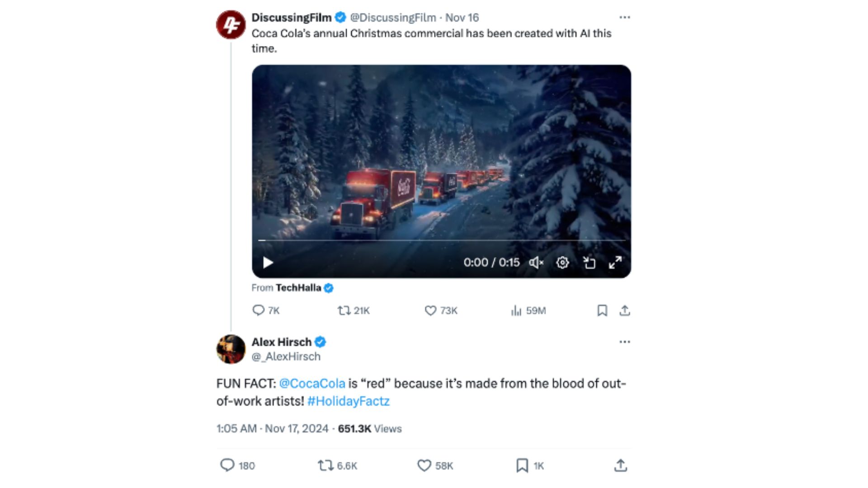
Task: Open video settings gear
Action: tap(562, 263)
